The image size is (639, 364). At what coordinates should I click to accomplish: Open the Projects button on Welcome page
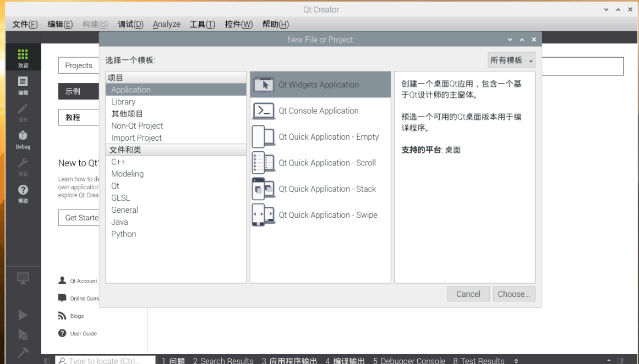tap(79, 65)
